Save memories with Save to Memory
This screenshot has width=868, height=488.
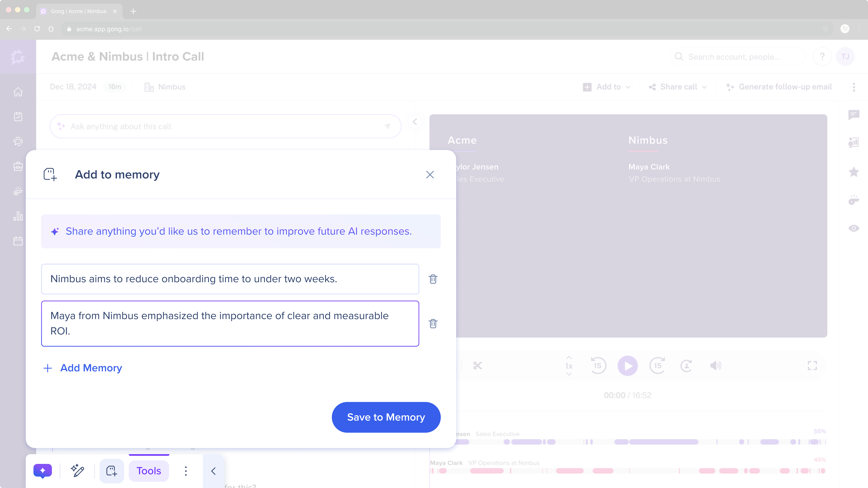(386, 417)
